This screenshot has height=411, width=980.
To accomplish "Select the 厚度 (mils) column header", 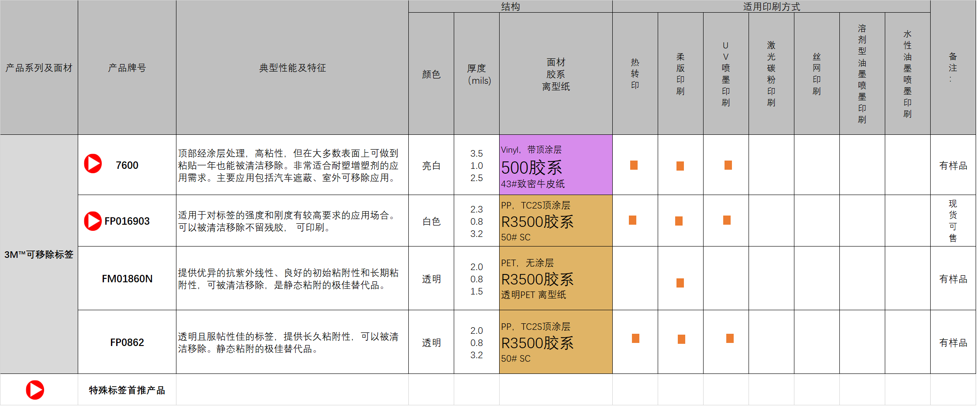I will pyautogui.click(x=476, y=74).
